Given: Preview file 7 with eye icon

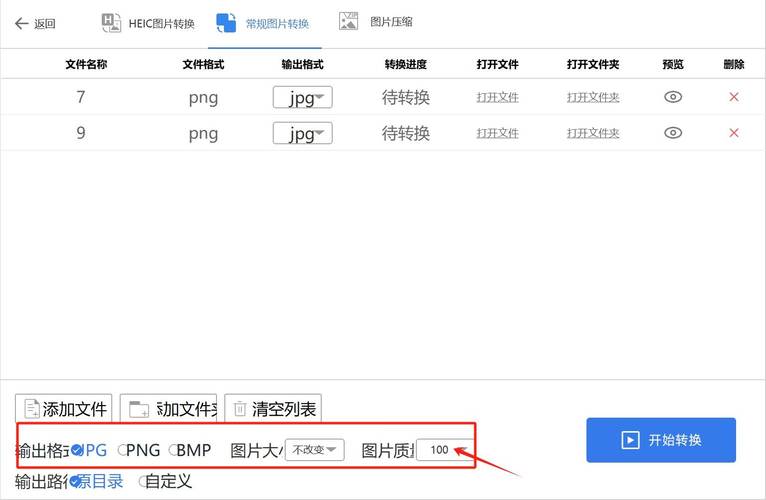Looking at the screenshot, I should [x=673, y=97].
